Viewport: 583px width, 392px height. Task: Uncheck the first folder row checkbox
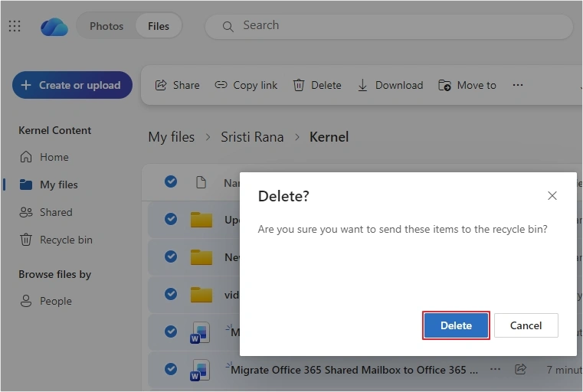(x=171, y=219)
